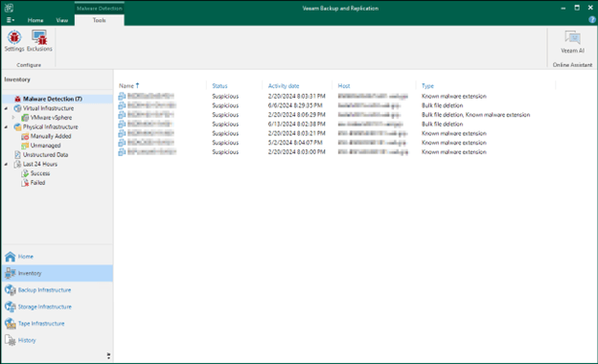Select VMware vSphere in the tree

pos(51,118)
